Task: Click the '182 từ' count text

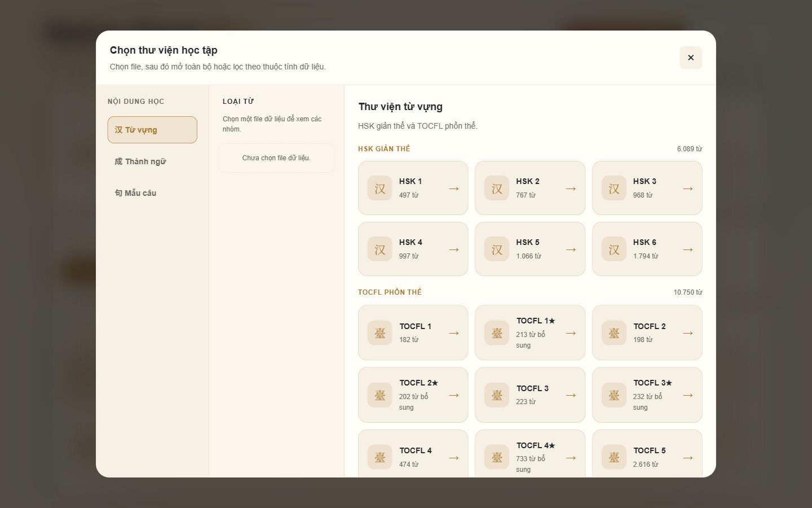Action: pos(409,340)
